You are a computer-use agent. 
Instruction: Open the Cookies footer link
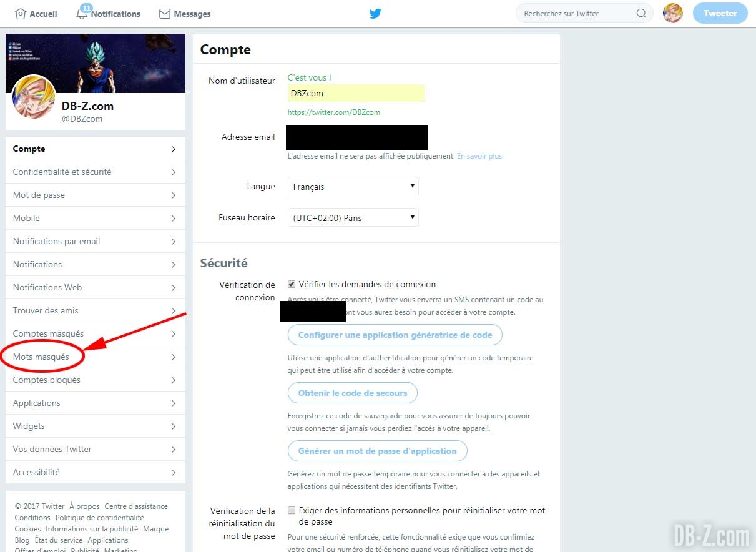[x=28, y=529]
